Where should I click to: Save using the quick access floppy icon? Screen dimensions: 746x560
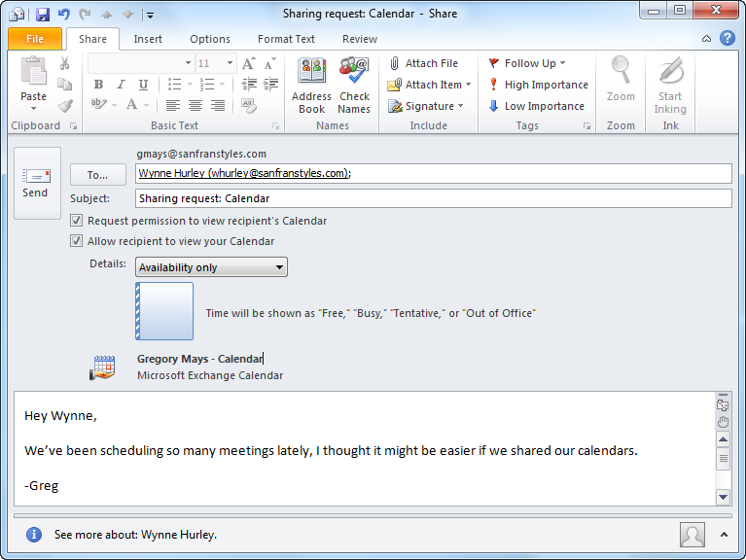[x=43, y=15]
